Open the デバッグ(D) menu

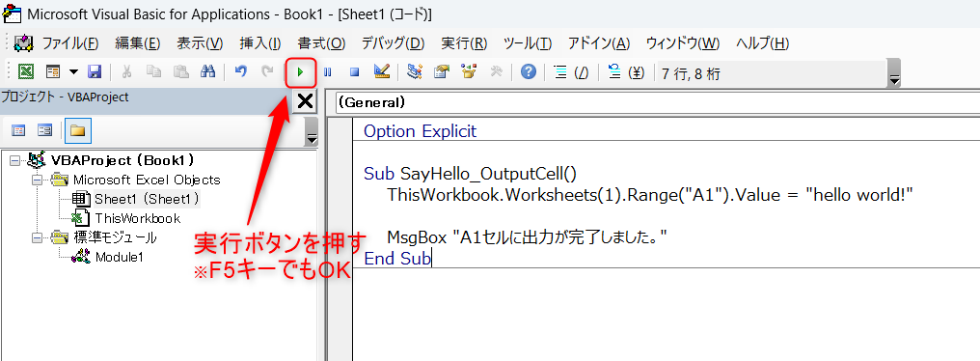(394, 43)
